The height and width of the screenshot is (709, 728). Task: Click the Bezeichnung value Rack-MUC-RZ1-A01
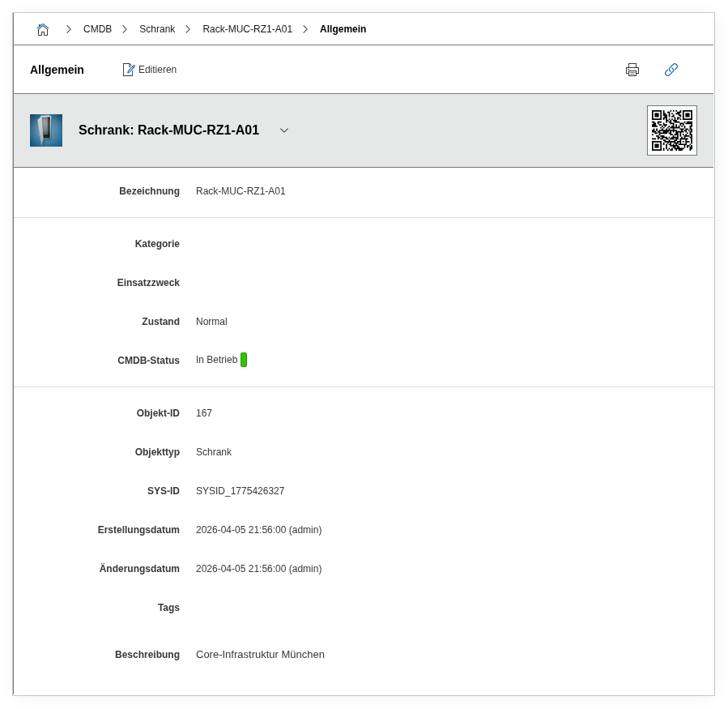241,191
